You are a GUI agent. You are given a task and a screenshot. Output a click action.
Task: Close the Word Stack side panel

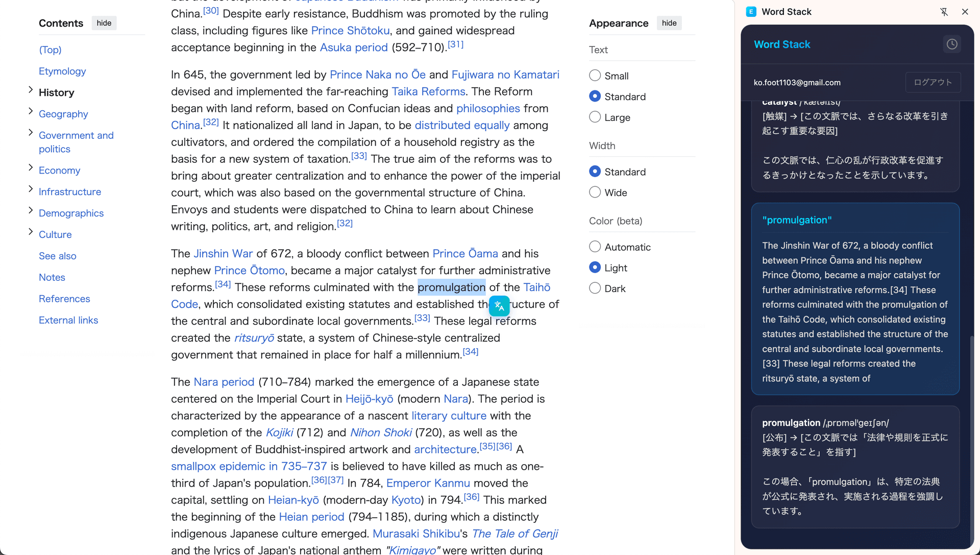click(x=965, y=11)
